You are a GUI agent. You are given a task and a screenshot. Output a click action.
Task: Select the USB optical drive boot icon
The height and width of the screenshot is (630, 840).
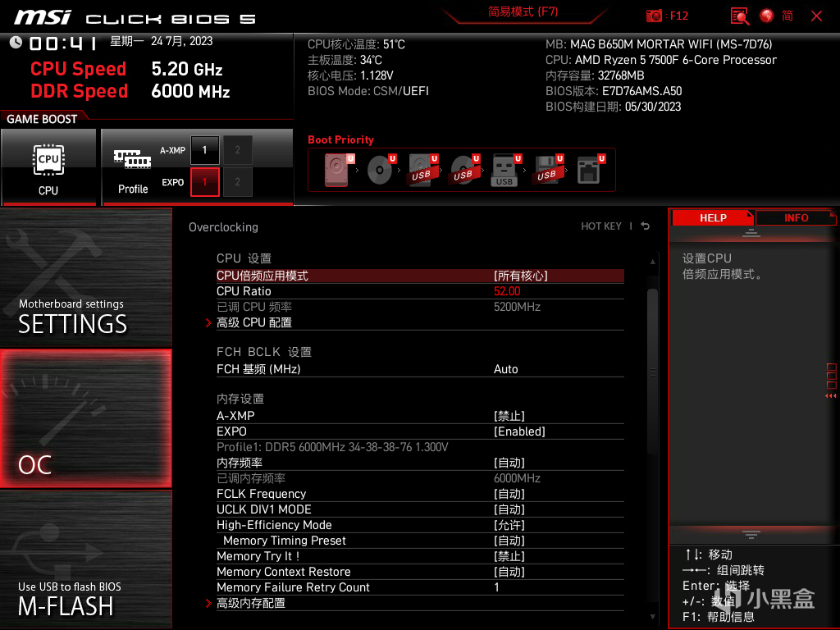[x=464, y=170]
